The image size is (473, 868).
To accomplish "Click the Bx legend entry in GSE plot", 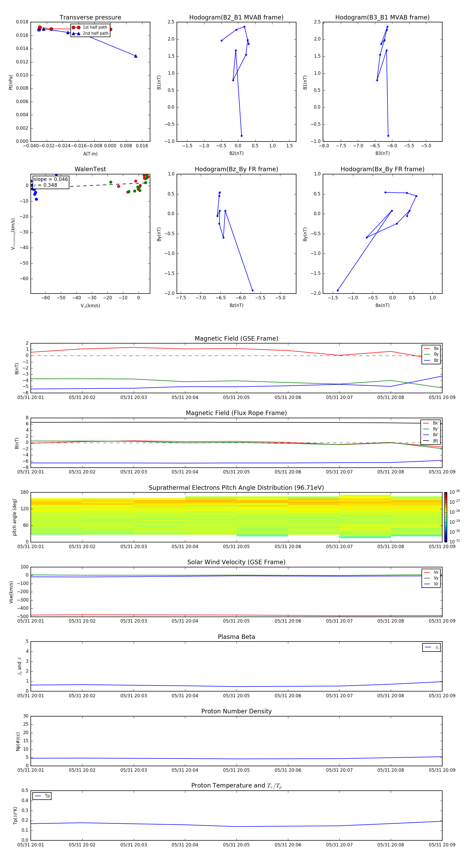I will tap(431, 349).
